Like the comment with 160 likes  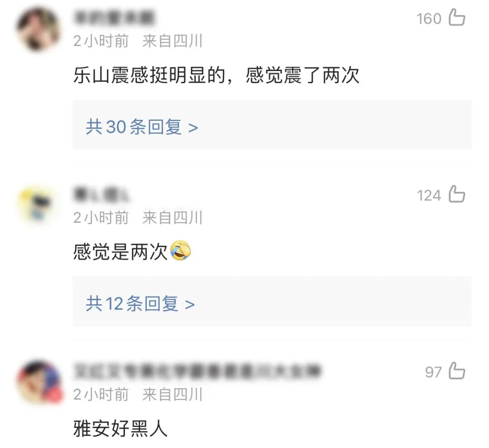click(x=457, y=18)
